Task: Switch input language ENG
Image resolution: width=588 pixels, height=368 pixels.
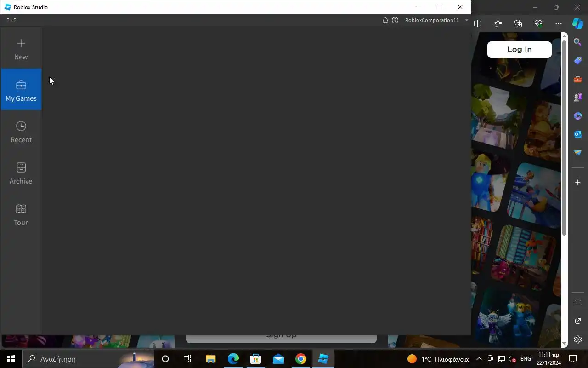Action: point(526,359)
